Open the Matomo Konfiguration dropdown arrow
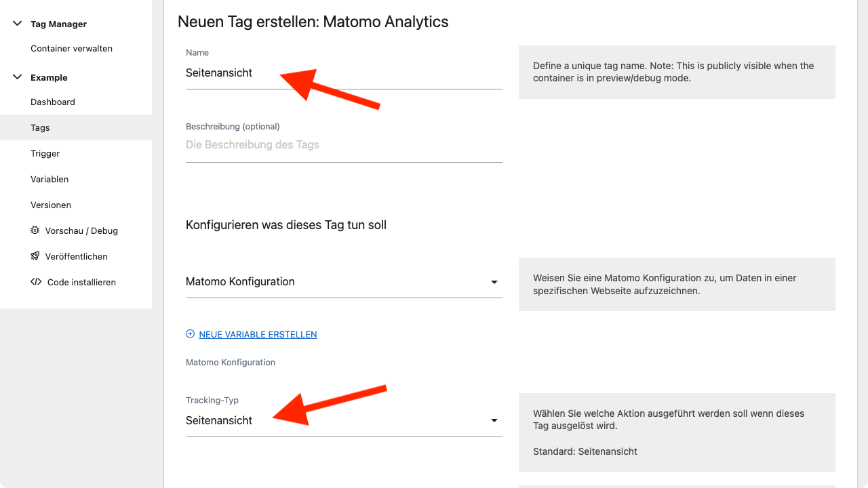This screenshot has width=868, height=488. [x=494, y=282]
